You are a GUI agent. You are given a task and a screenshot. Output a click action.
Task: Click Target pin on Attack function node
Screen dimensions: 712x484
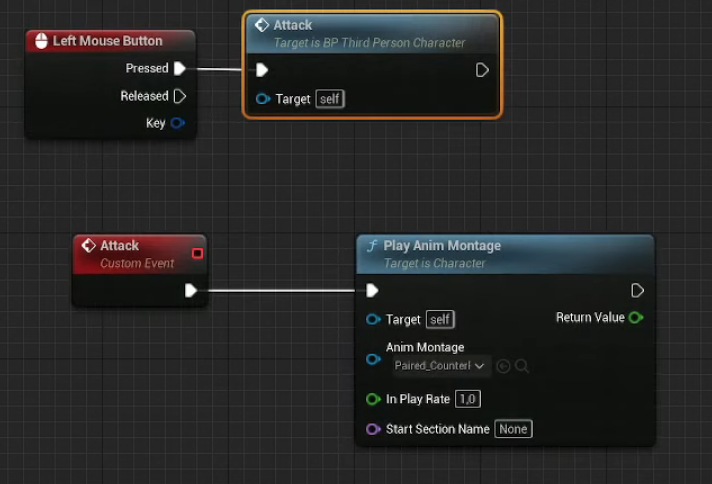pos(263,99)
